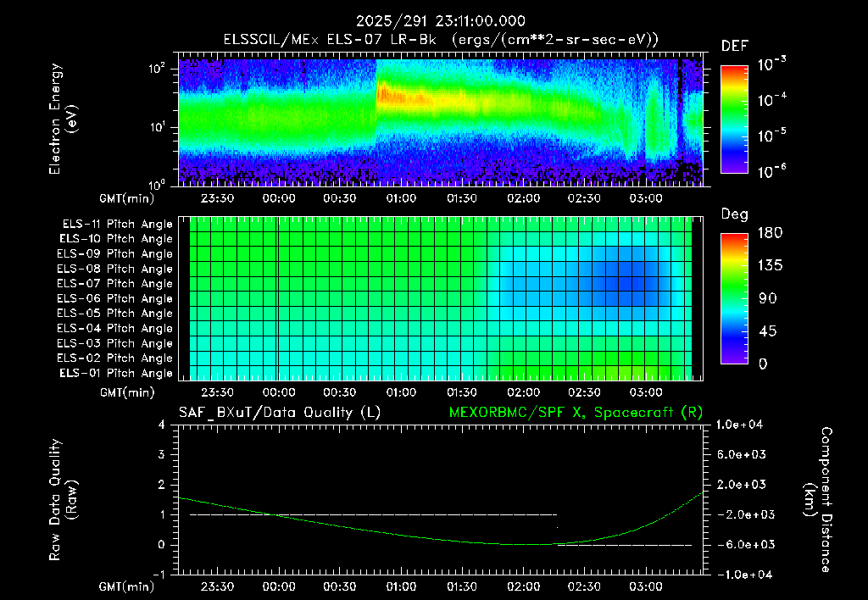Select the ELS-09 Pitch Angle row label
This screenshot has height=600, width=868.
pos(115,254)
